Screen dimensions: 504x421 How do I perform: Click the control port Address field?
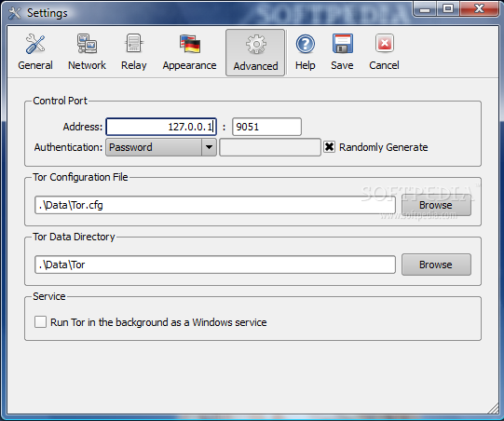pos(161,127)
